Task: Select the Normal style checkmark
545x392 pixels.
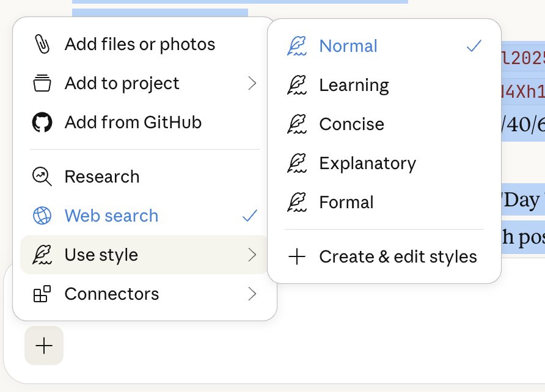Action: pos(474,46)
